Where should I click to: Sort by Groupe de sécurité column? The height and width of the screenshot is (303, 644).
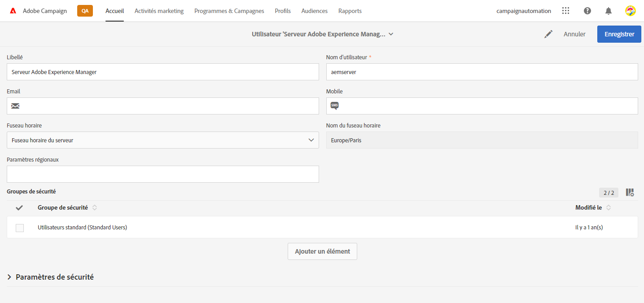[95, 208]
